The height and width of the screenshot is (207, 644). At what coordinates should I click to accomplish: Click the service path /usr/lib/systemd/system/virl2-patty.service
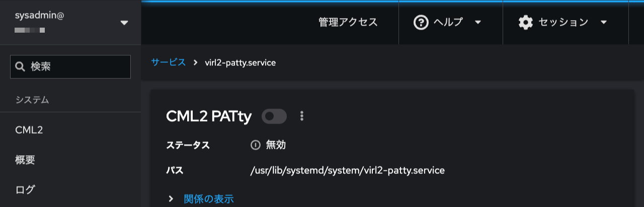(x=348, y=171)
